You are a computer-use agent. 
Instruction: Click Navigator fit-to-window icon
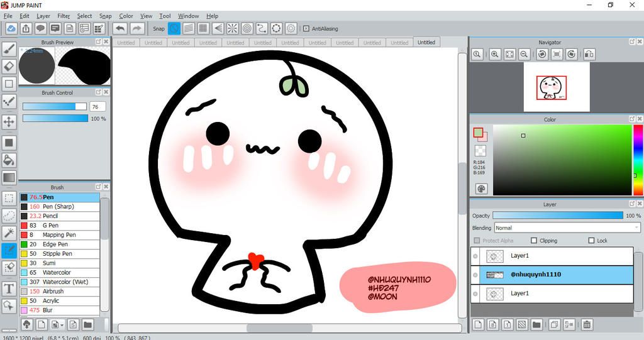tap(509, 54)
